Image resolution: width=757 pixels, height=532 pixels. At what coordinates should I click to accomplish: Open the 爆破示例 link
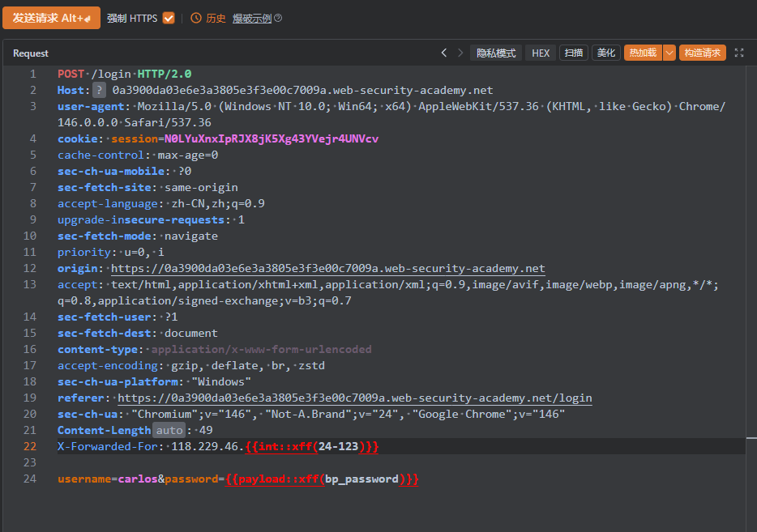pos(252,18)
